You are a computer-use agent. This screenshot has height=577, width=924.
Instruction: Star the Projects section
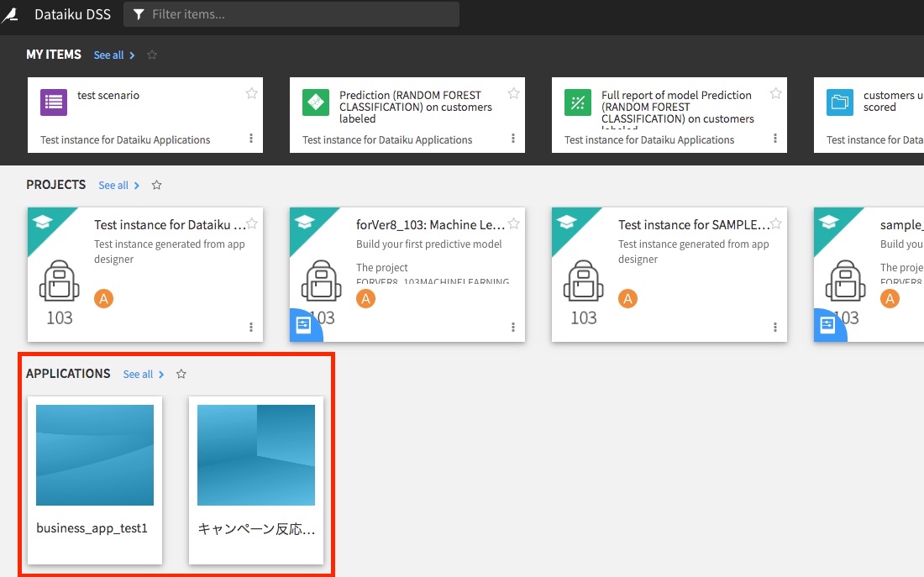[157, 185]
